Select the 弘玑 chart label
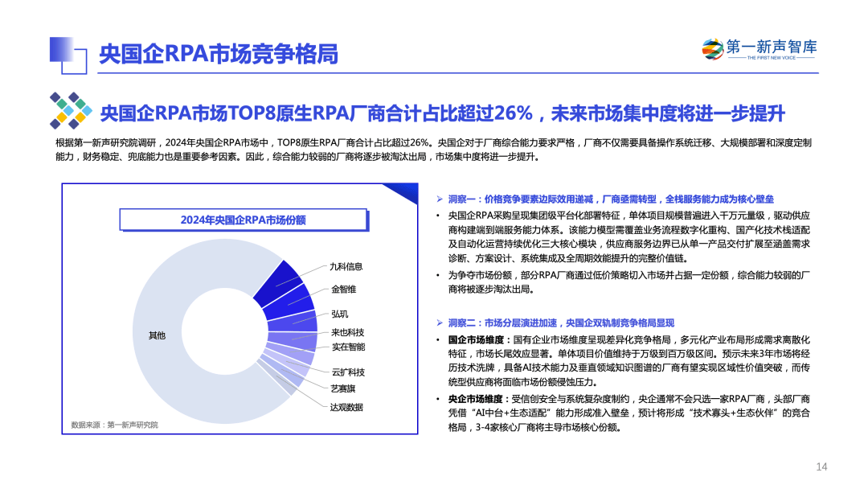This screenshot has width=868, height=489. point(339,313)
